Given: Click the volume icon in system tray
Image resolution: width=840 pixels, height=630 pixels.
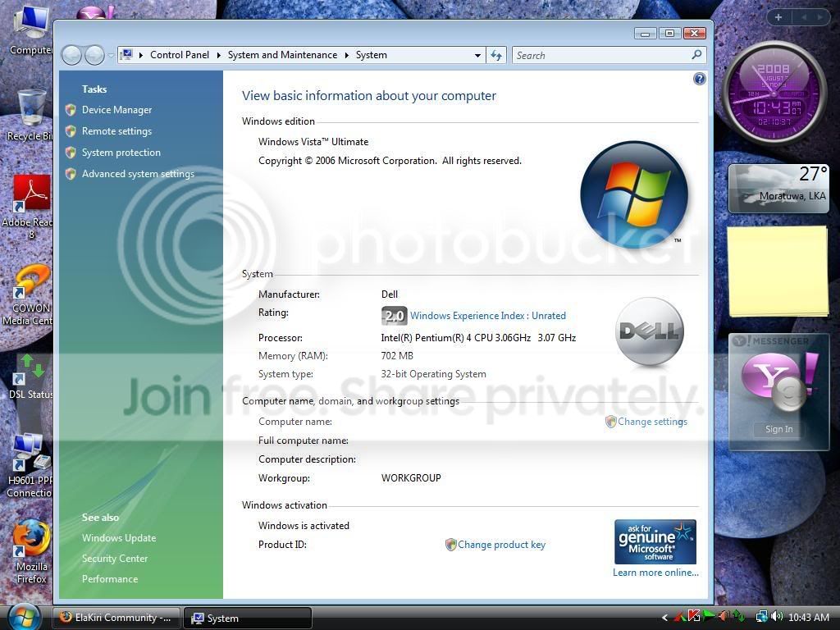Looking at the screenshot, I should [x=778, y=617].
